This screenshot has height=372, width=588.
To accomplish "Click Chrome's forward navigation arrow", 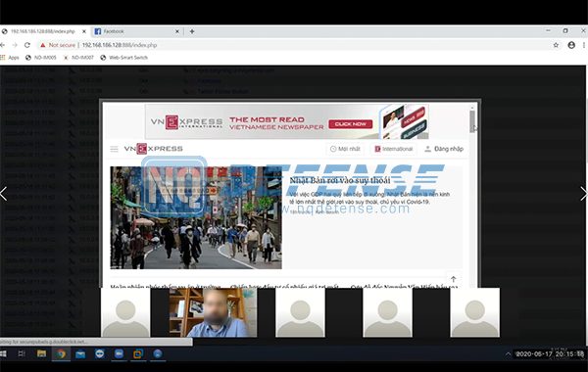I will coord(15,45).
